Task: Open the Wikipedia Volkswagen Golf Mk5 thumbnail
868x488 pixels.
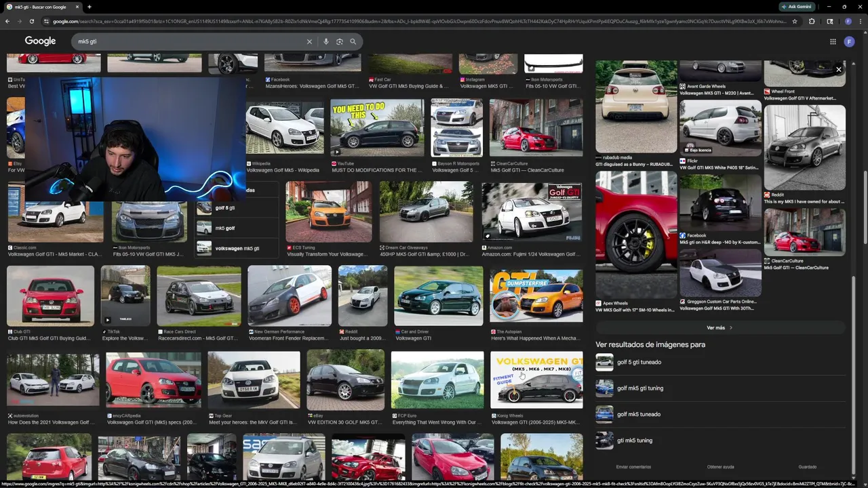Action: coord(285,127)
